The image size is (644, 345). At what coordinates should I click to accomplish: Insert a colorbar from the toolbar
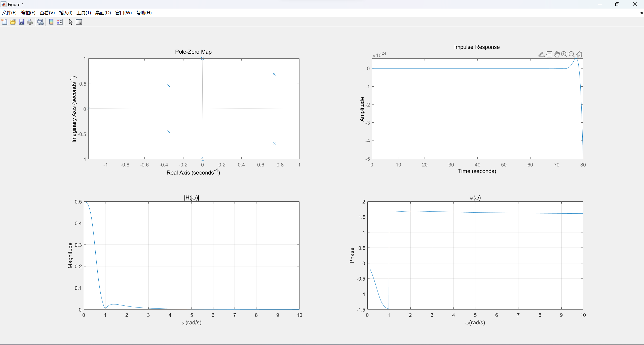tap(51, 22)
